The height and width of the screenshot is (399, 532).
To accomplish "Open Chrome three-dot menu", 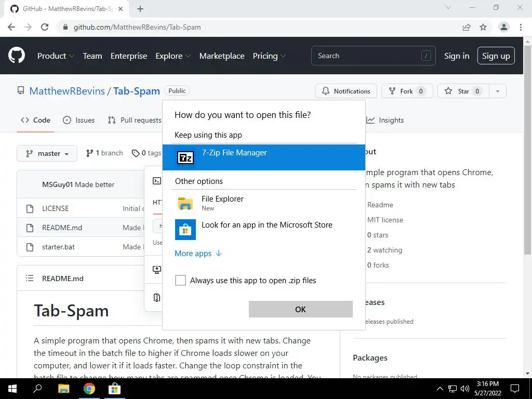I will click(x=521, y=27).
